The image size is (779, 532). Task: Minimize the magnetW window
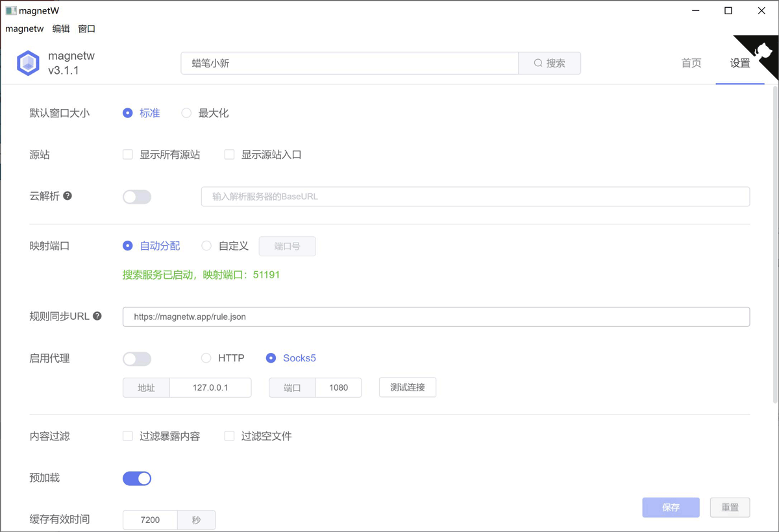pyautogui.click(x=695, y=10)
